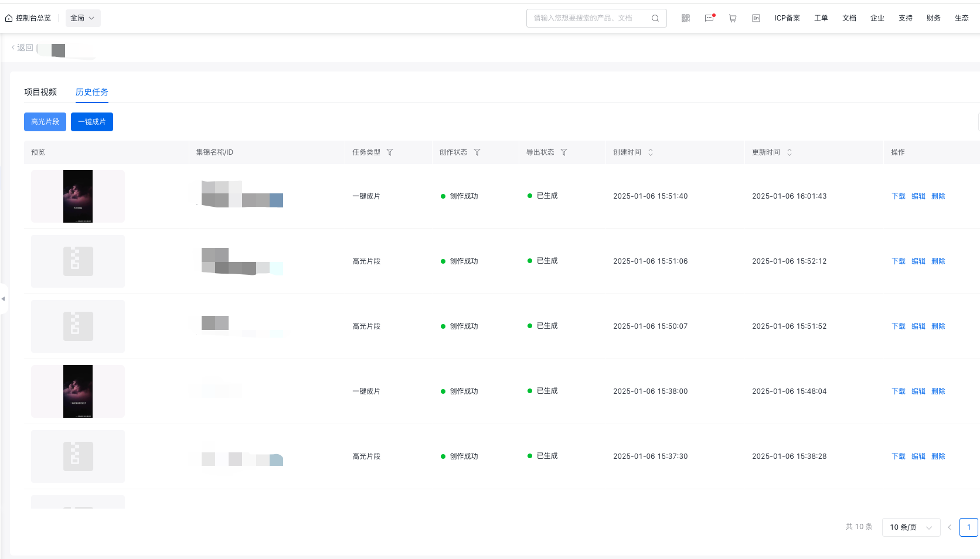Delete task created 15:38:00
The height and width of the screenshot is (559, 980).
938,391
